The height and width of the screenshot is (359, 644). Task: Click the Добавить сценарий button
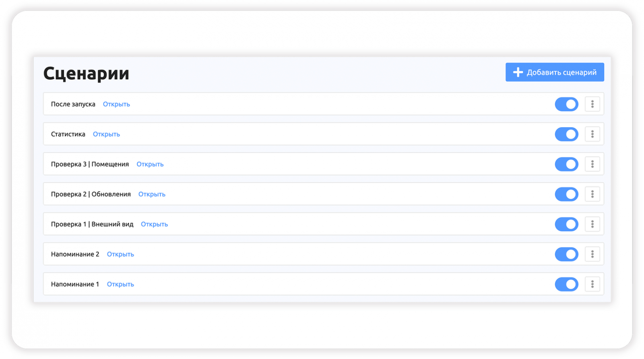554,72
